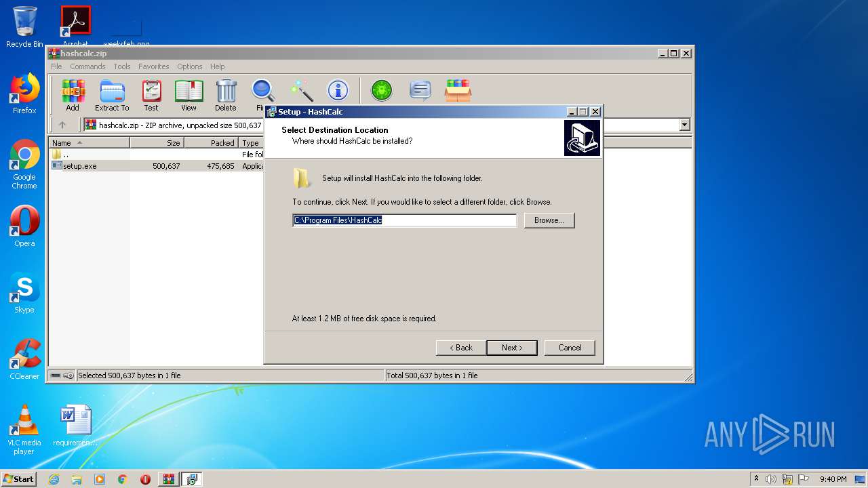This screenshot has width=868, height=488.
Task: Open the Favorites menu in WinRAR
Action: click(154, 66)
